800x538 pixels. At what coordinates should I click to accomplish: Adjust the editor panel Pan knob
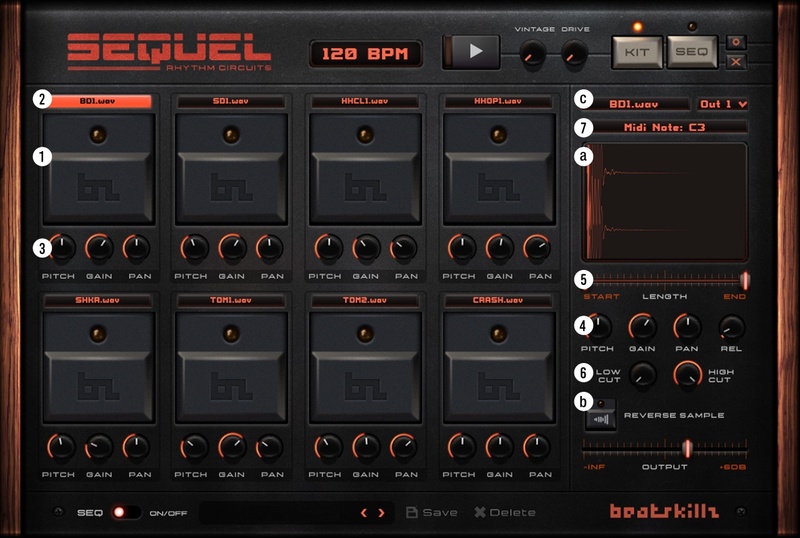[687, 327]
